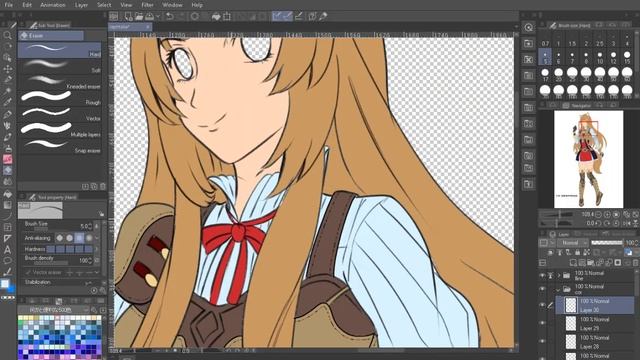Open the Filter menu
This screenshot has height=360, width=640.
coord(147,5)
